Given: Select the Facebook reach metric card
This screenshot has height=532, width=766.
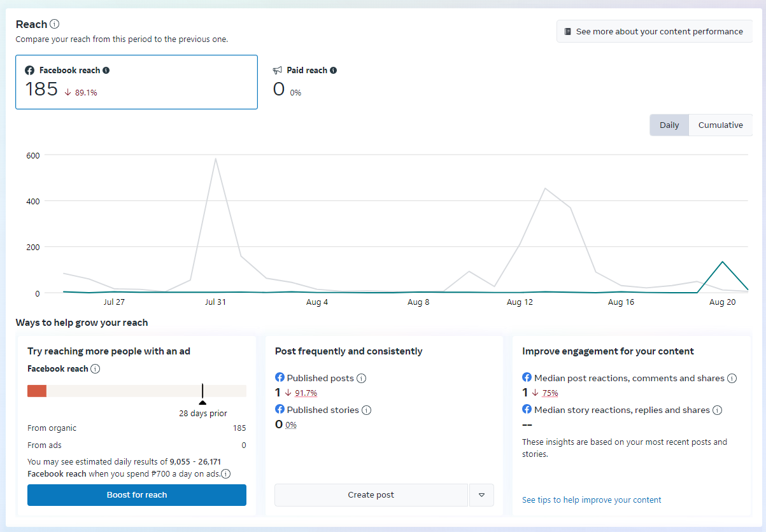Looking at the screenshot, I should [136, 82].
